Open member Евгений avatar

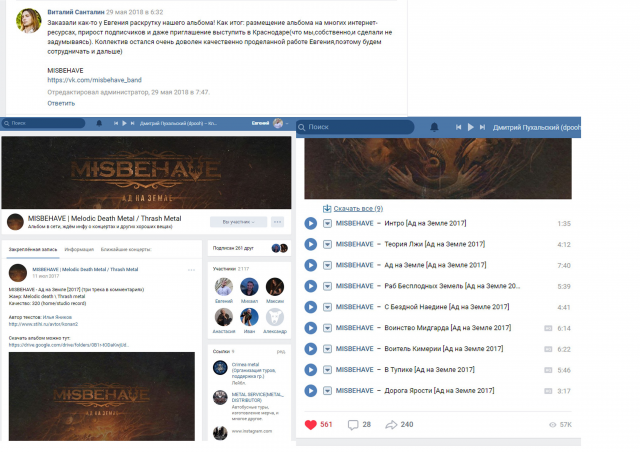point(224,287)
